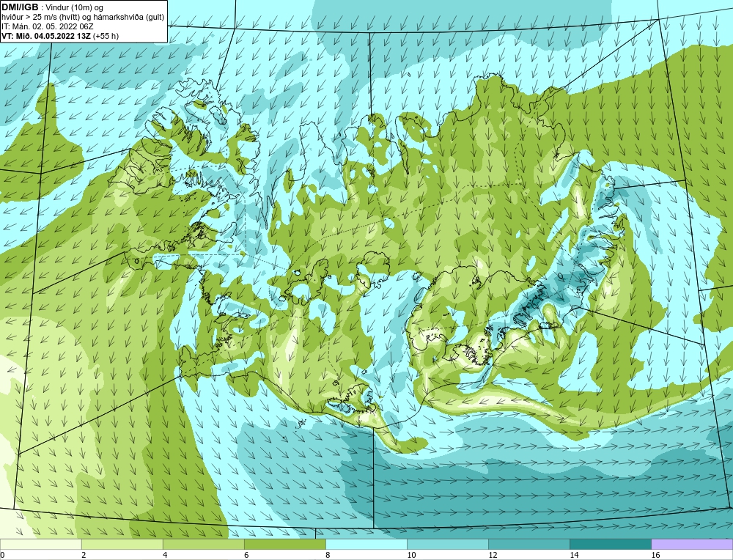Click the legend label '16'
733x560 pixels.
tap(655, 555)
